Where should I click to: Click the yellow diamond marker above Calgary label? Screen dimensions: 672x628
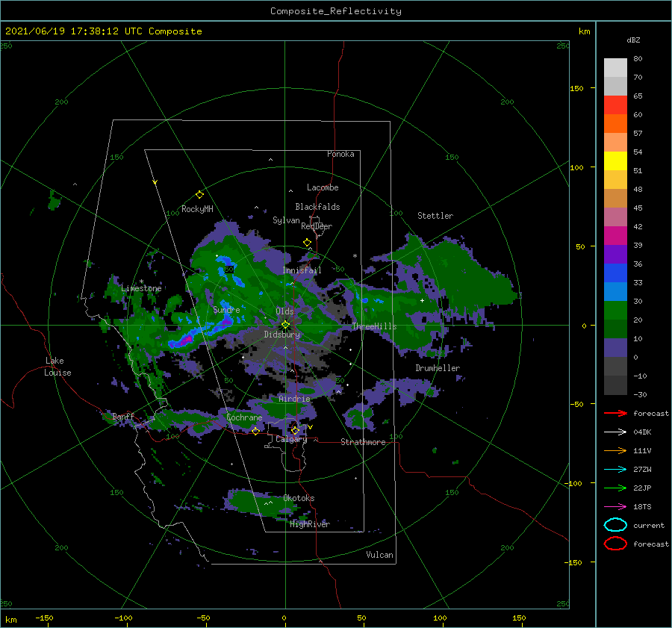(295, 430)
